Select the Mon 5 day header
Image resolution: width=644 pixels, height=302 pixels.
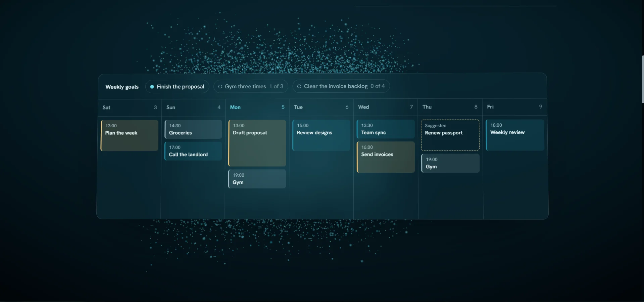tap(257, 107)
